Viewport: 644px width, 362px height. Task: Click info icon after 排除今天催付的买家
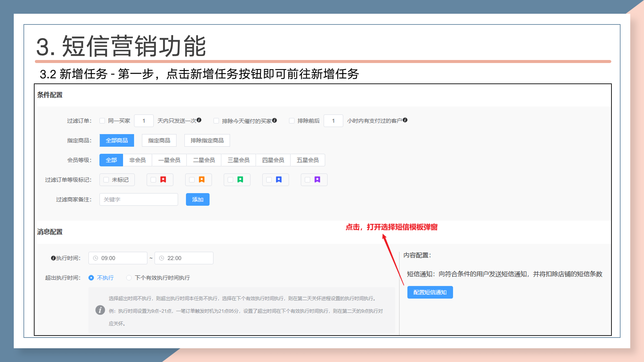pyautogui.click(x=274, y=120)
